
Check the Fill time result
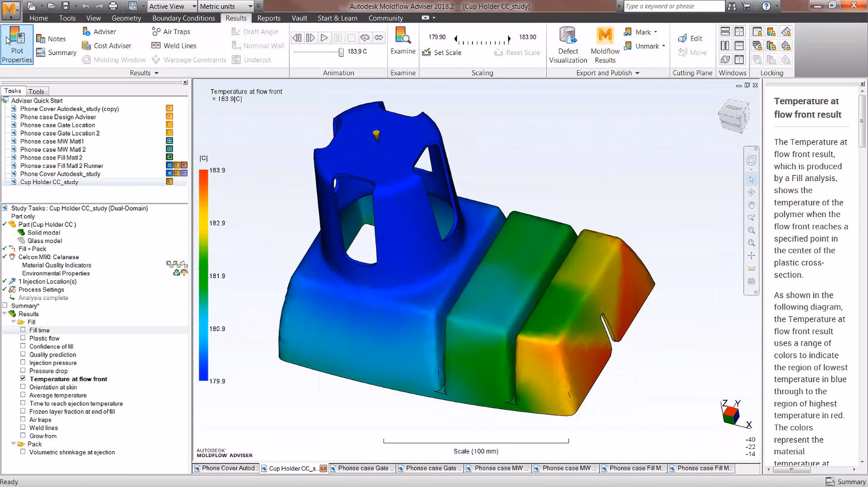point(23,330)
